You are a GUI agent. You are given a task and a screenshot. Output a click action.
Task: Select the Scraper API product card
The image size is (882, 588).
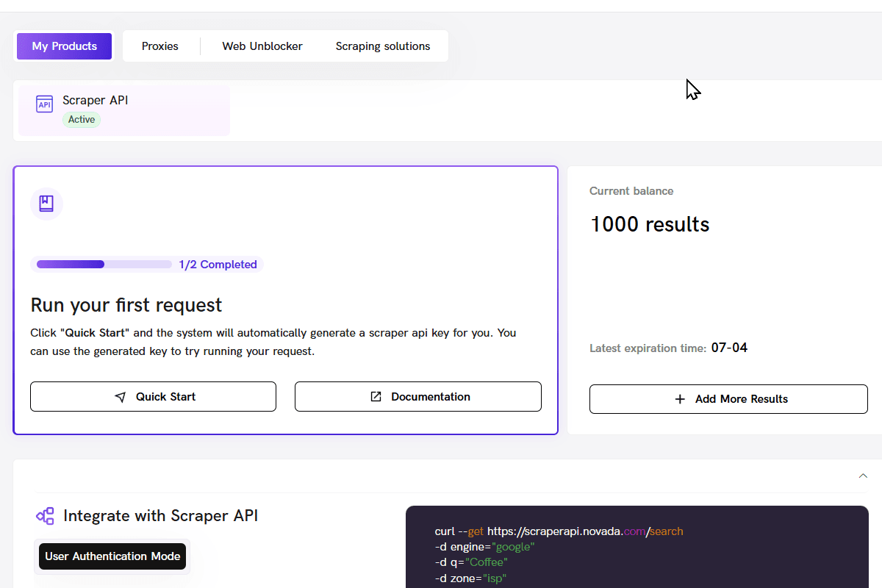[x=124, y=110]
